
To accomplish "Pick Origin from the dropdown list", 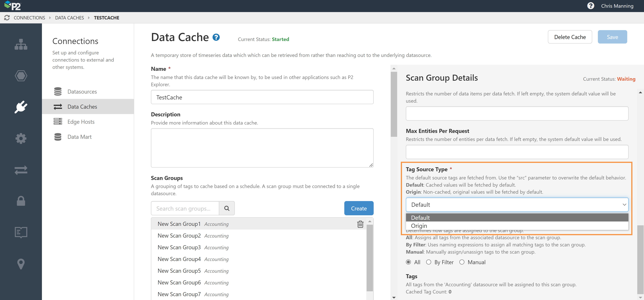I will 419,226.
